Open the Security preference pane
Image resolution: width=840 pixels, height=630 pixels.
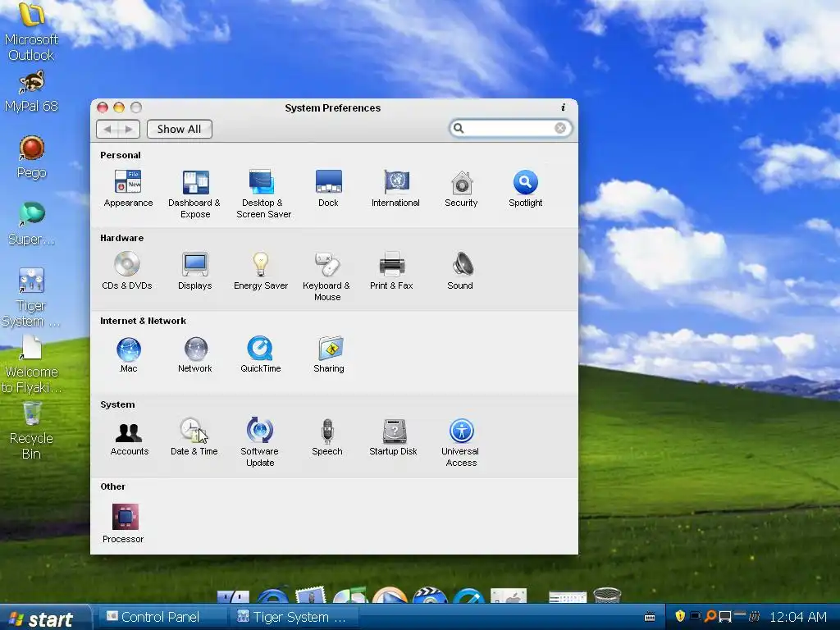pos(461,188)
